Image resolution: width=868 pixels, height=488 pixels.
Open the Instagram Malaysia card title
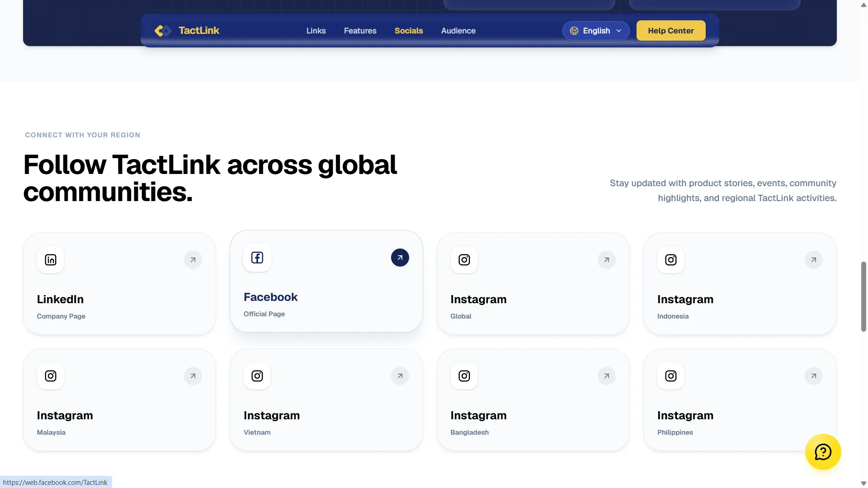pos(65,415)
